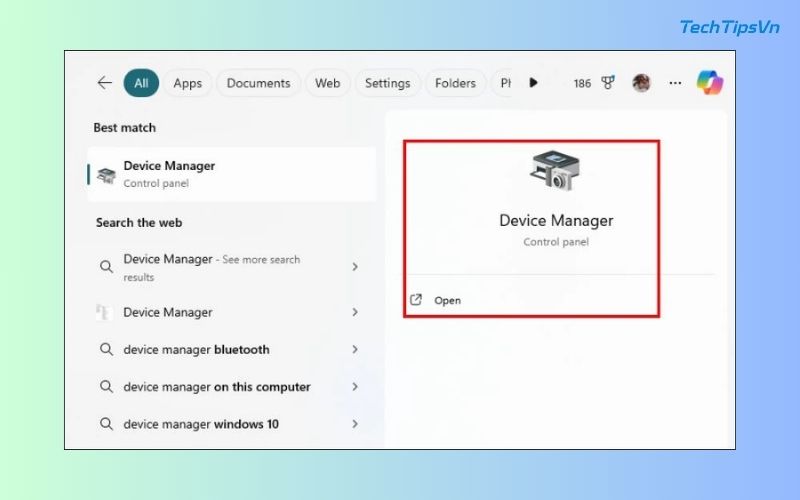Expand chevron for second Device Manager suggestion
800x500 pixels.
[x=355, y=312]
